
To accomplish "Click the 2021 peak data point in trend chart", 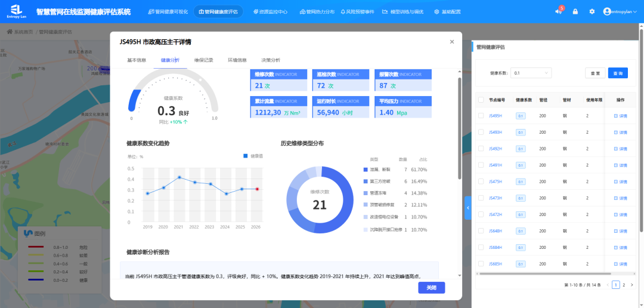I will tap(179, 177).
